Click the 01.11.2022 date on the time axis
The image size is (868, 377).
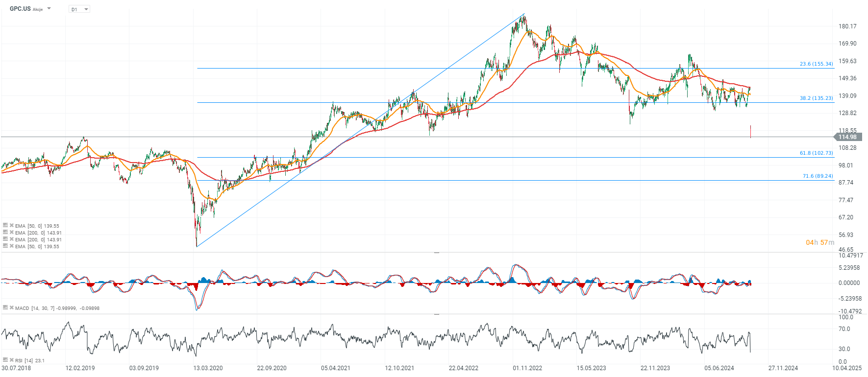527,368
